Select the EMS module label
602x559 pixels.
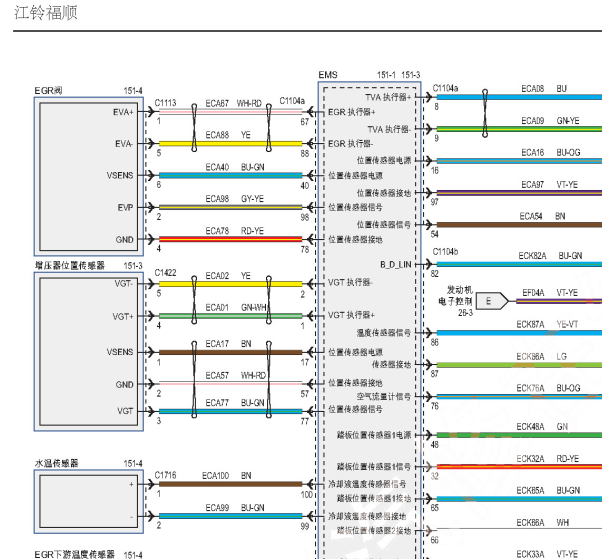[328, 75]
